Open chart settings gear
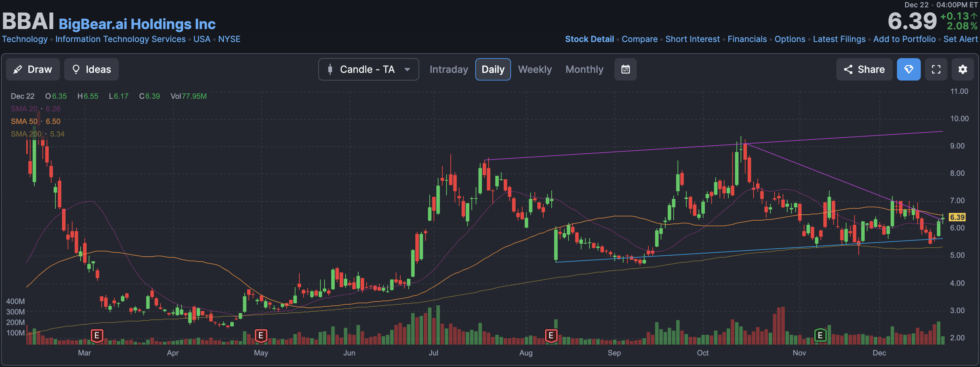The width and height of the screenshot is (980, 367). pos(962,69)
